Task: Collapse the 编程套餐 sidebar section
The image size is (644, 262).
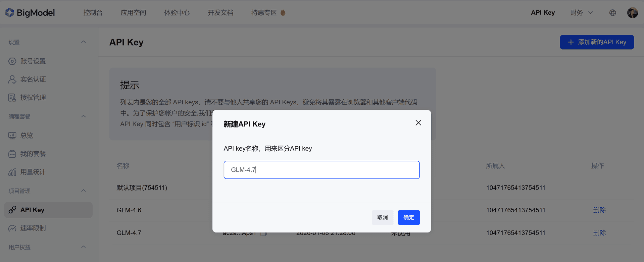Action: tap(84, 116)
